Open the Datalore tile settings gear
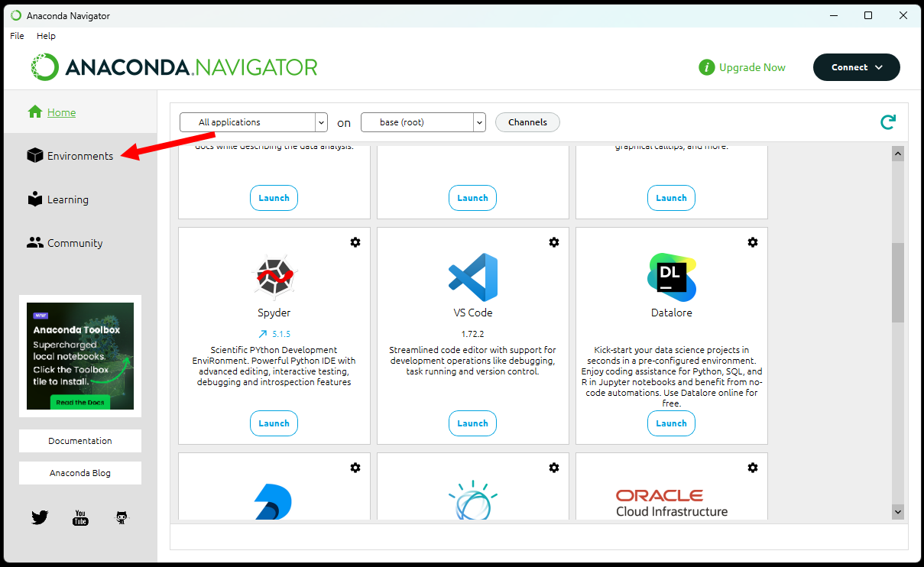 [x=752, y=241]
